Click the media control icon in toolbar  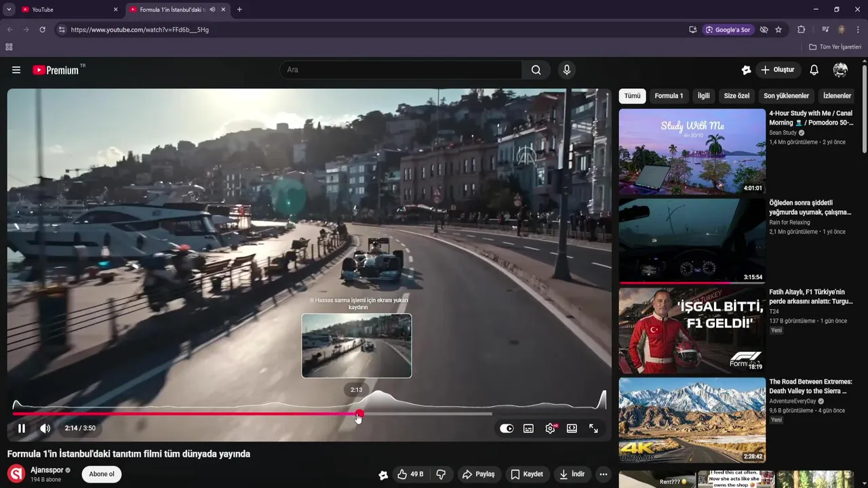pos(825,30)
